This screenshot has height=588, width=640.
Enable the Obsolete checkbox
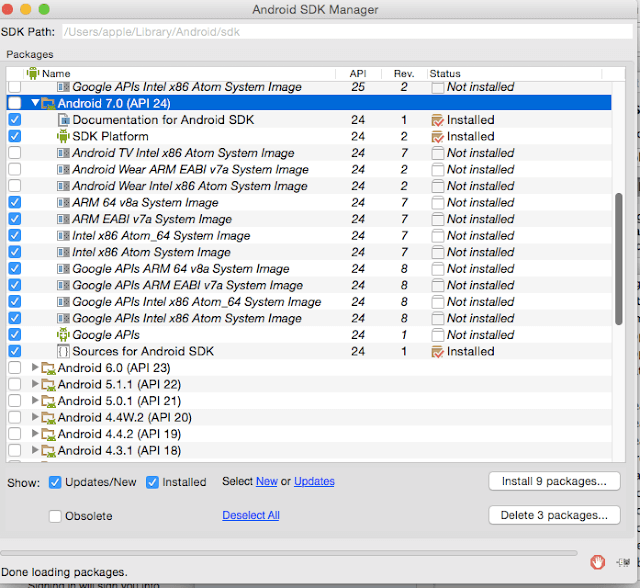55,516
